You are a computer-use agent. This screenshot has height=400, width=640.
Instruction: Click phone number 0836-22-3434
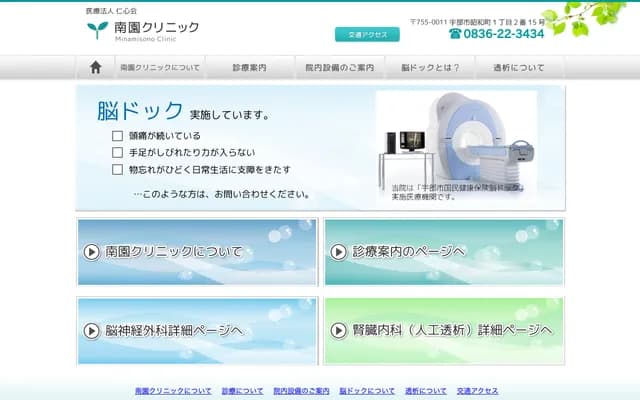click(x=504, y=34)
